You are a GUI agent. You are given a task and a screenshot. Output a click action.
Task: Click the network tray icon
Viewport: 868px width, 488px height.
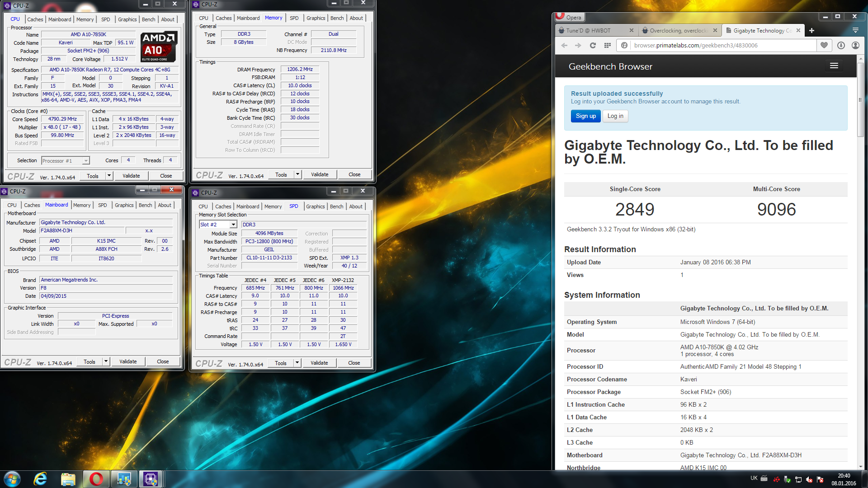(798, 479)
